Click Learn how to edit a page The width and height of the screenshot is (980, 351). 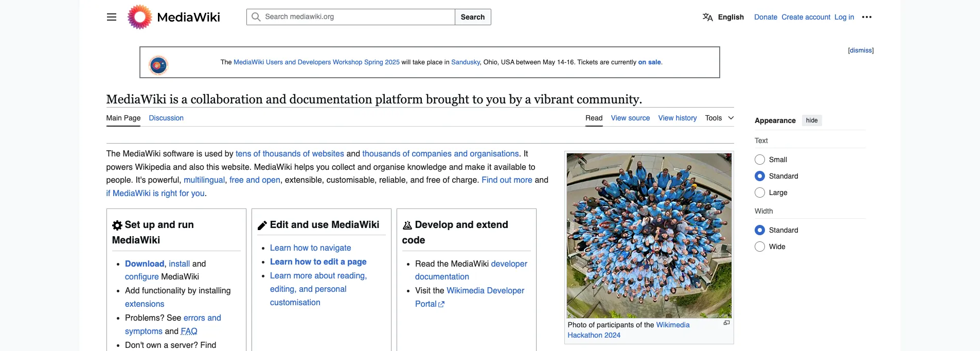318,262
